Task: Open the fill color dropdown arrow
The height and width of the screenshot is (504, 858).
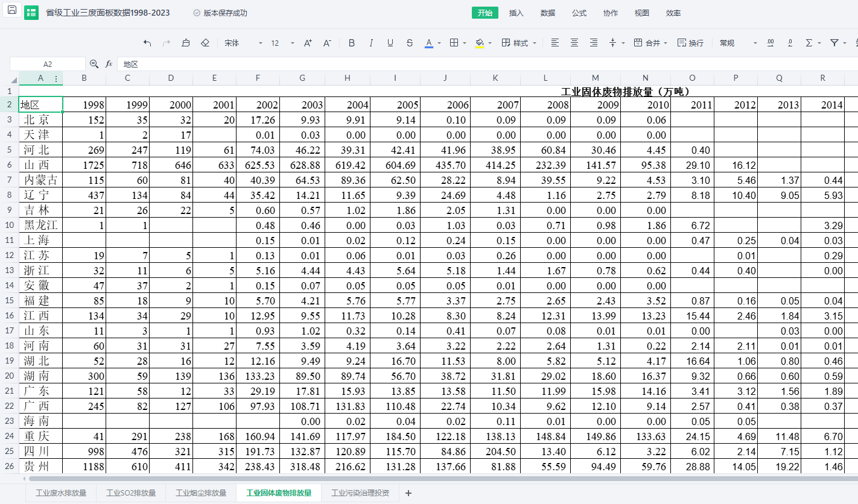Action: coord(490,43)
